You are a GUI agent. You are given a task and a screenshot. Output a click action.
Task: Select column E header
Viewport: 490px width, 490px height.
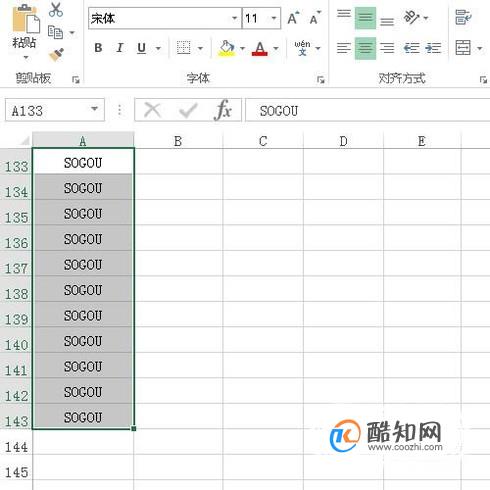(x=422, y=141)
